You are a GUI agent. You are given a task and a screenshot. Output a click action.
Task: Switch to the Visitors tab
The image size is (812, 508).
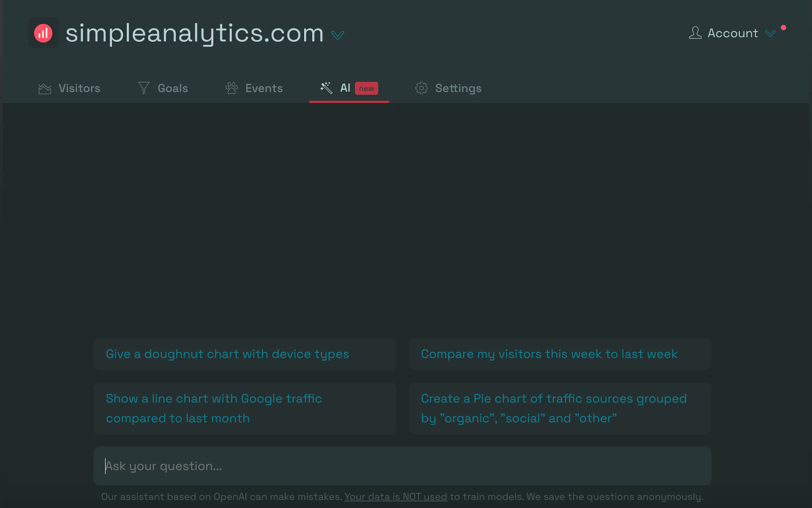point(79,88)
